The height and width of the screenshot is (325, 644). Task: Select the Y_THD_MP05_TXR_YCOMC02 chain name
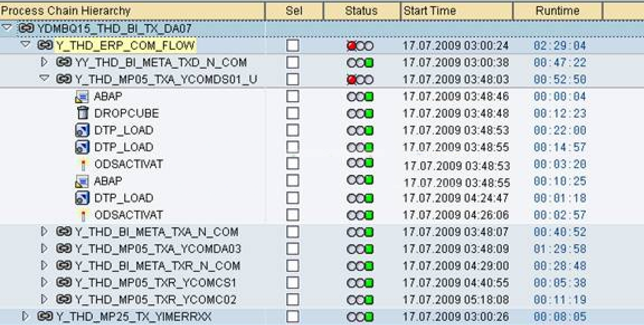[x=155, y=299]
